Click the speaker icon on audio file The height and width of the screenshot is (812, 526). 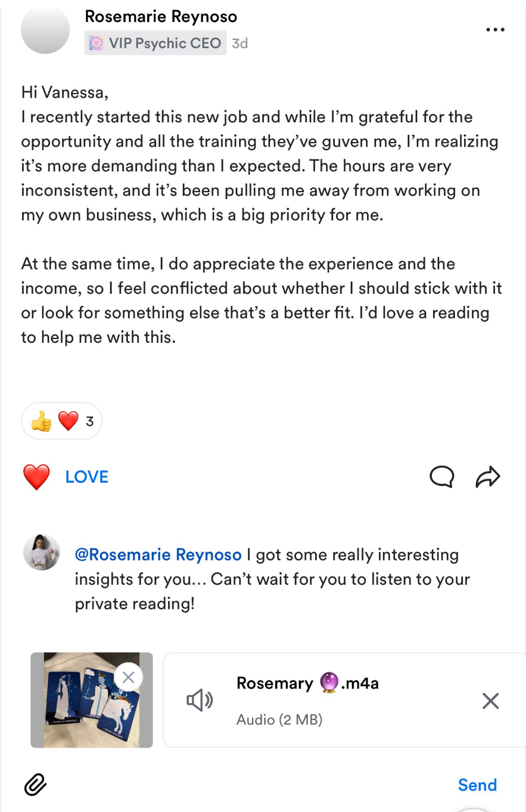[200, 700]
